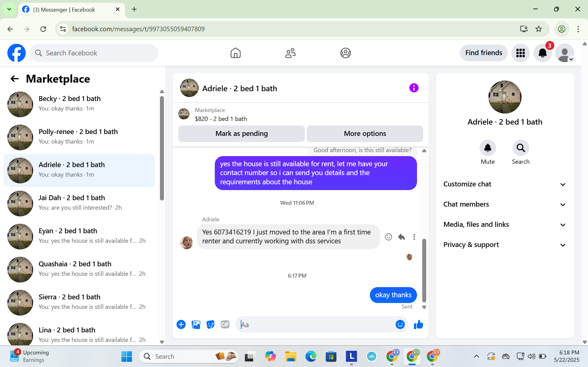The image size is (588, 367).
Task: Click Adriele's large listing photo in sidebar
Action: point(505,97)
